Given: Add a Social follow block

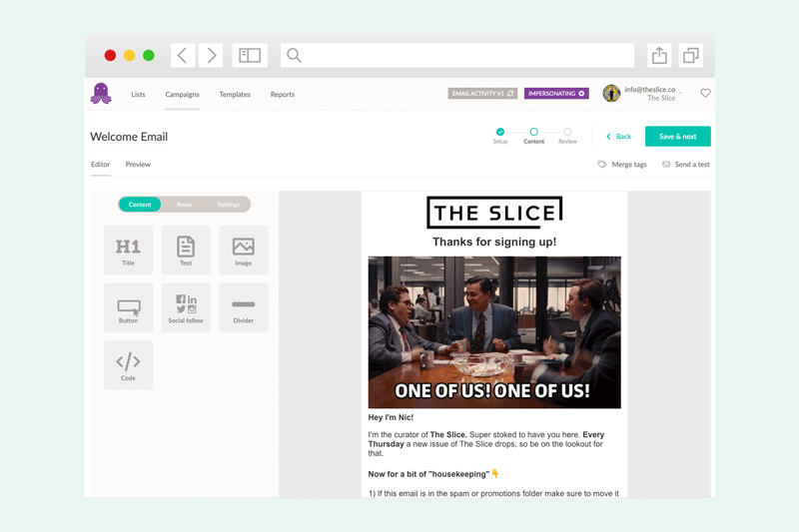Looking at the screenshot, I should tap(186, 307).
